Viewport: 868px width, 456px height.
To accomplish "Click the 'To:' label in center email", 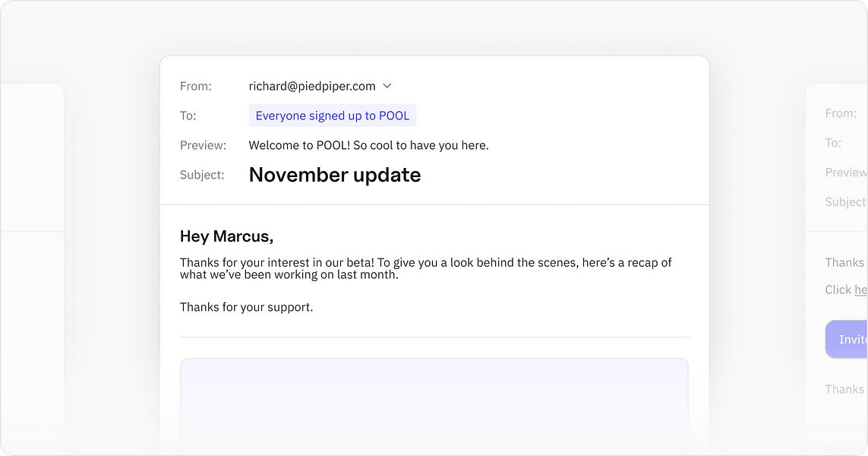I will (x=188, y=116).
